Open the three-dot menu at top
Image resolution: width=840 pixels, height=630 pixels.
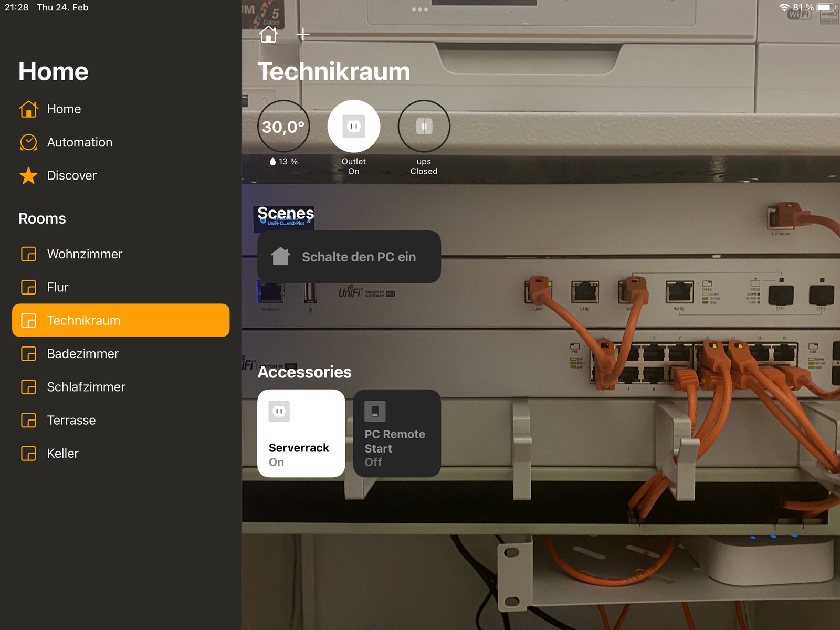(x=419, y=9)
